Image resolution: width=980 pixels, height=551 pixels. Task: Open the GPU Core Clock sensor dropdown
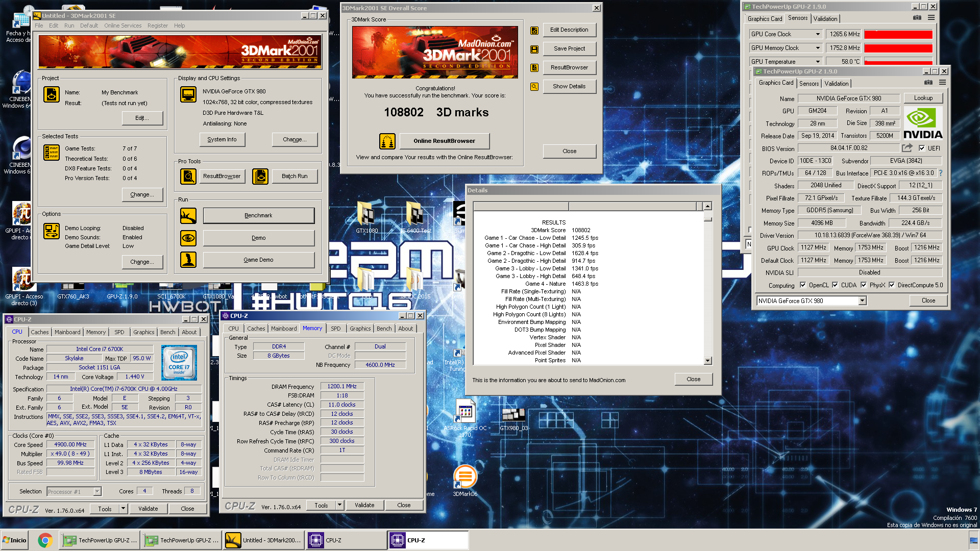(818, 34)
